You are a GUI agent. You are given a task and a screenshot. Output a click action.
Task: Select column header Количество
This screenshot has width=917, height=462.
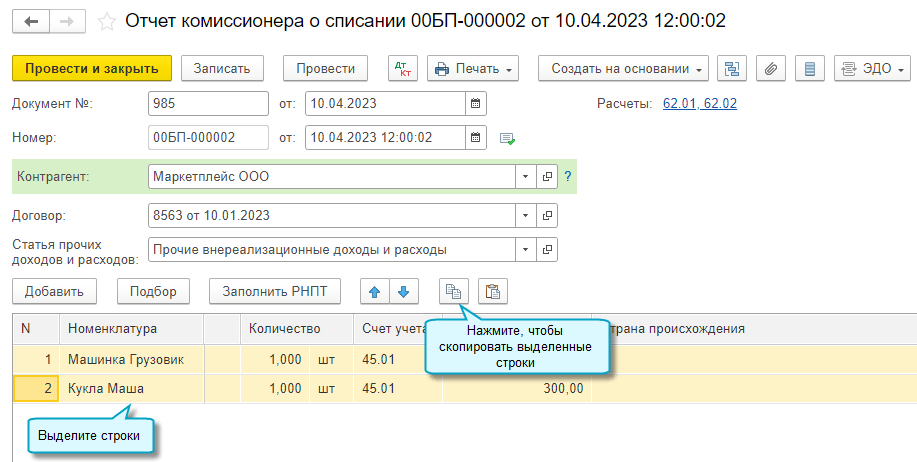(x=297, y=329)
